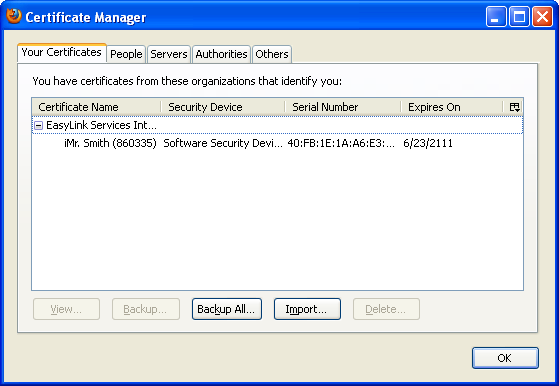559x386 pixels.
Task: Open the column picker icon
Action: 514,107
